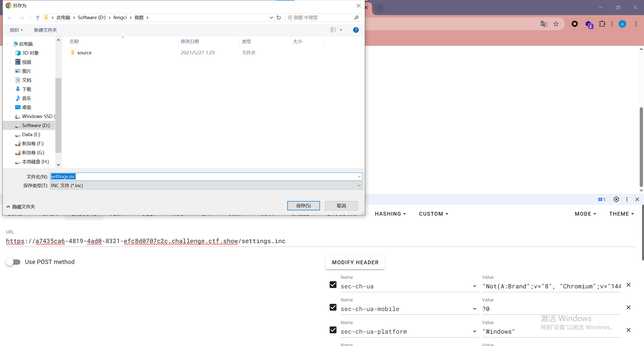Image resolution: width=644 pixels, height=346 pixels.
Task: Click the up-directory arrow icon
Action: (38, 18)
